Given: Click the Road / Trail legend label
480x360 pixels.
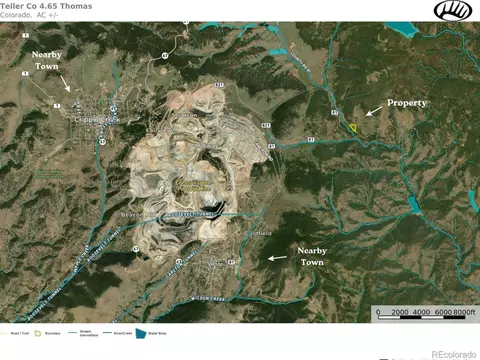Looking at the screenshot, I should 20,333.
